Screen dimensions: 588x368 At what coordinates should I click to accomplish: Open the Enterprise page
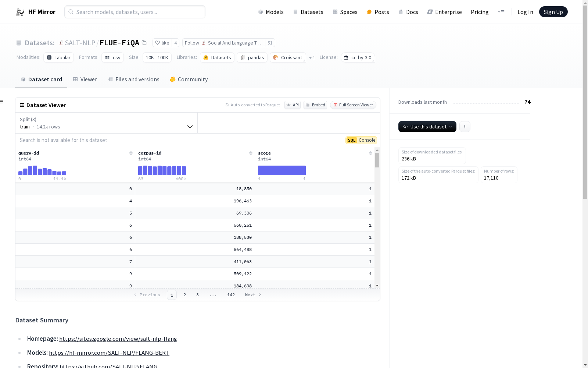pyautogui.click(x=444, y=12)
